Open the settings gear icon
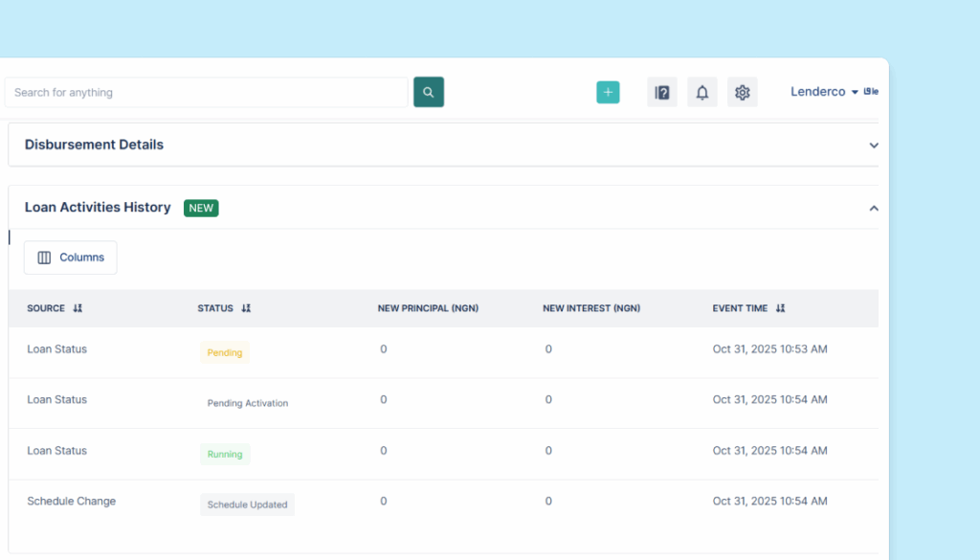Screen dimensions: 980x560 pos(742,92)
